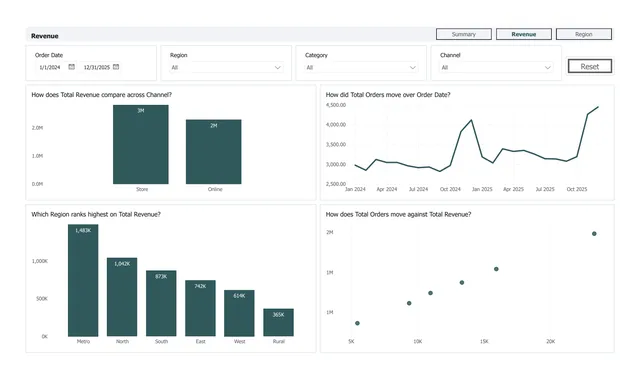Select the Online bar in Channel chart
The image size is (640, 370).
(213, 152)
